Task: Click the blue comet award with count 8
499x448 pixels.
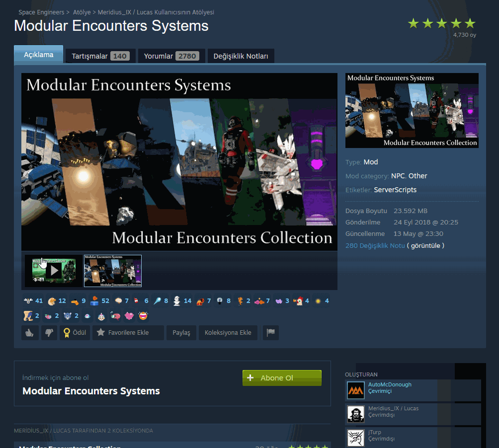Action: tap(161, 301)
